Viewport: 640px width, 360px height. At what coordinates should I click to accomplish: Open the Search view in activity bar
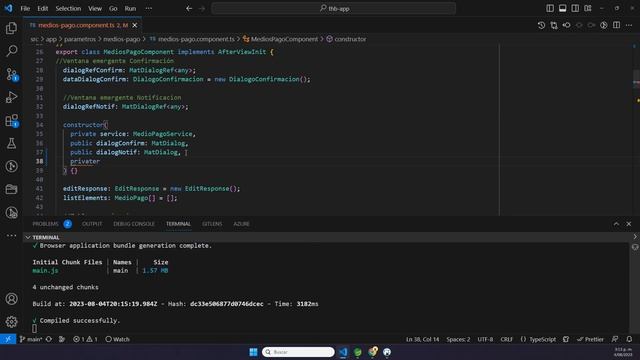[11, 51]
